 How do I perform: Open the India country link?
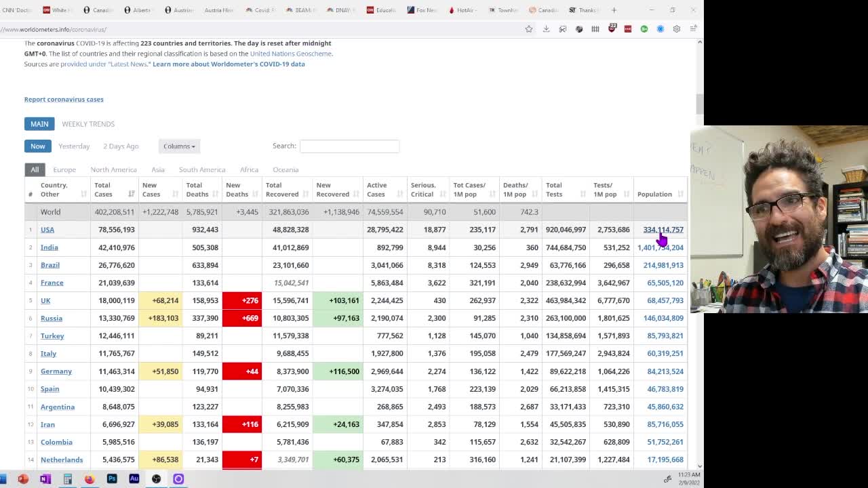pos(50,247)
